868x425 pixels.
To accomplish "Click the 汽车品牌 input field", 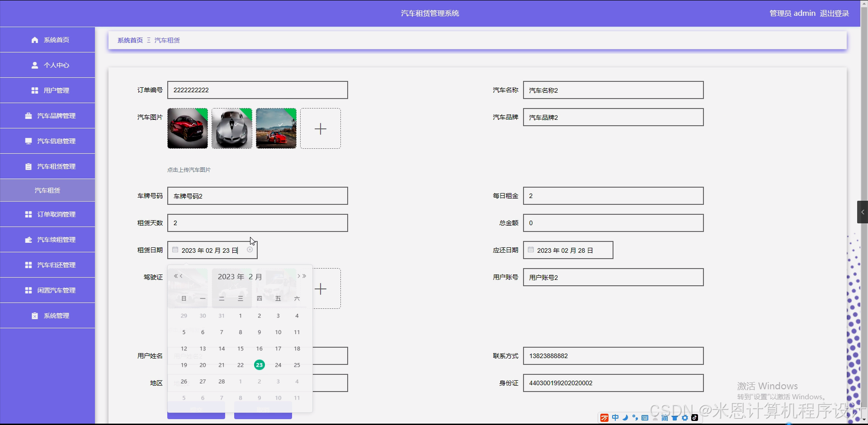I will pos(613,117).
